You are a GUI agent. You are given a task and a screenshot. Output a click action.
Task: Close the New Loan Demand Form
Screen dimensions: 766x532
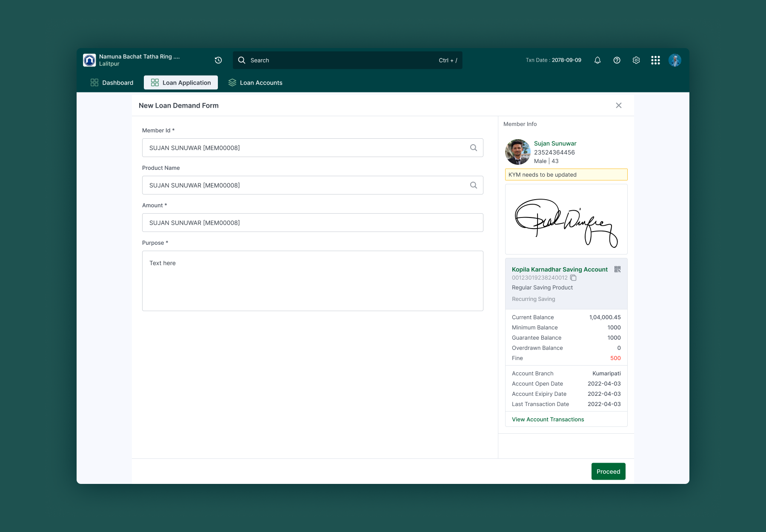click(x=619, y=105)
